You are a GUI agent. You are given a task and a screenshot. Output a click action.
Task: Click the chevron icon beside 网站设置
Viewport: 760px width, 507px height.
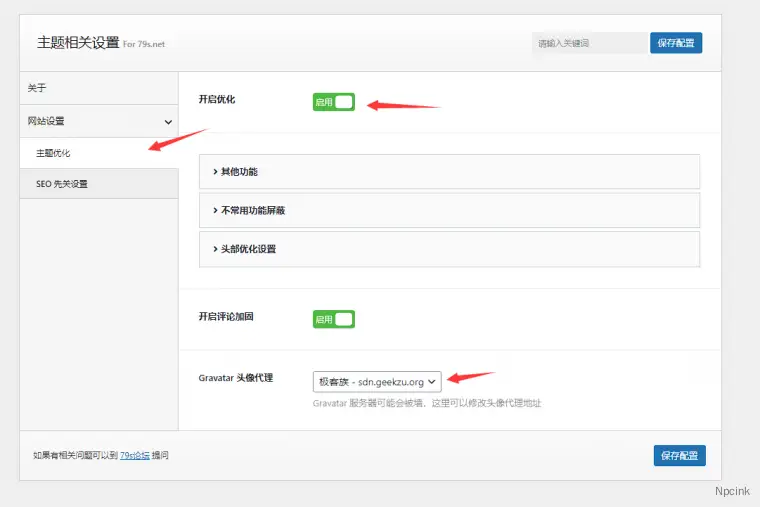[x=168, y=121]
